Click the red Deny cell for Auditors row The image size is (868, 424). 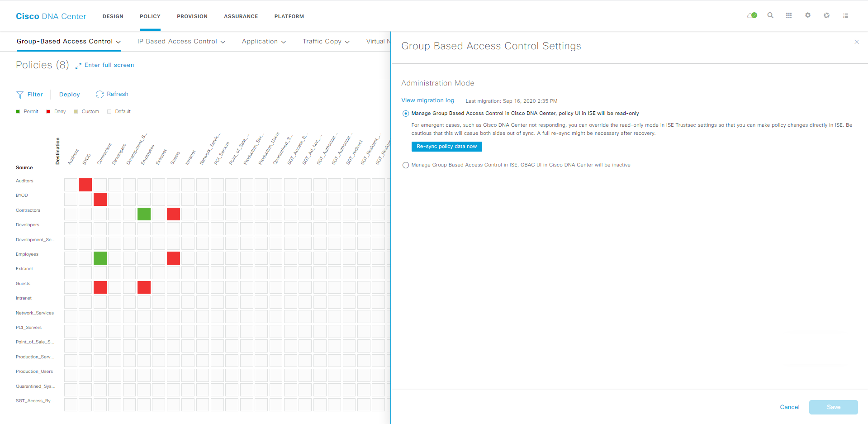coord(85,185)
